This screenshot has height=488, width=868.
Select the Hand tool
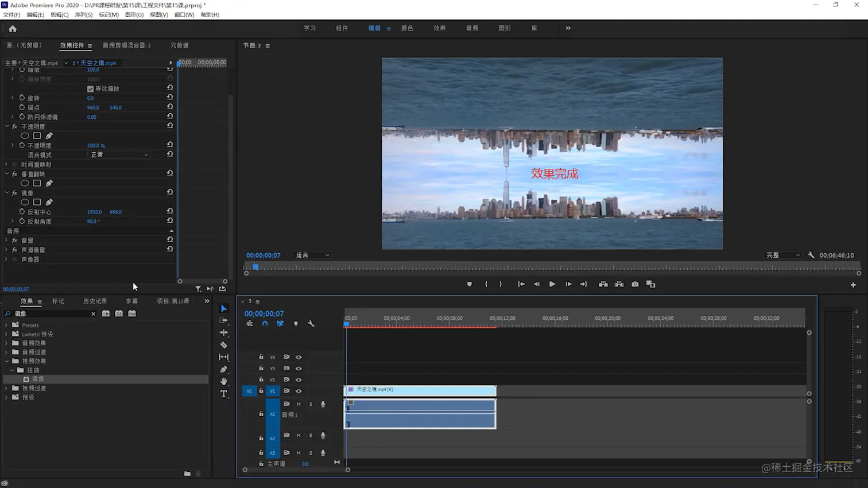click(x=224, y=382)
